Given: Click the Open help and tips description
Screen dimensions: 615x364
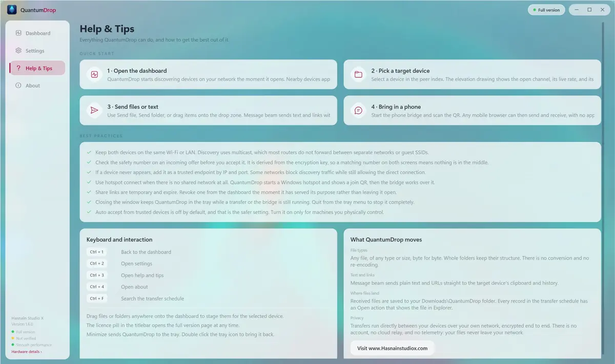Looking at the screenshot, I should tap(142, 275).
